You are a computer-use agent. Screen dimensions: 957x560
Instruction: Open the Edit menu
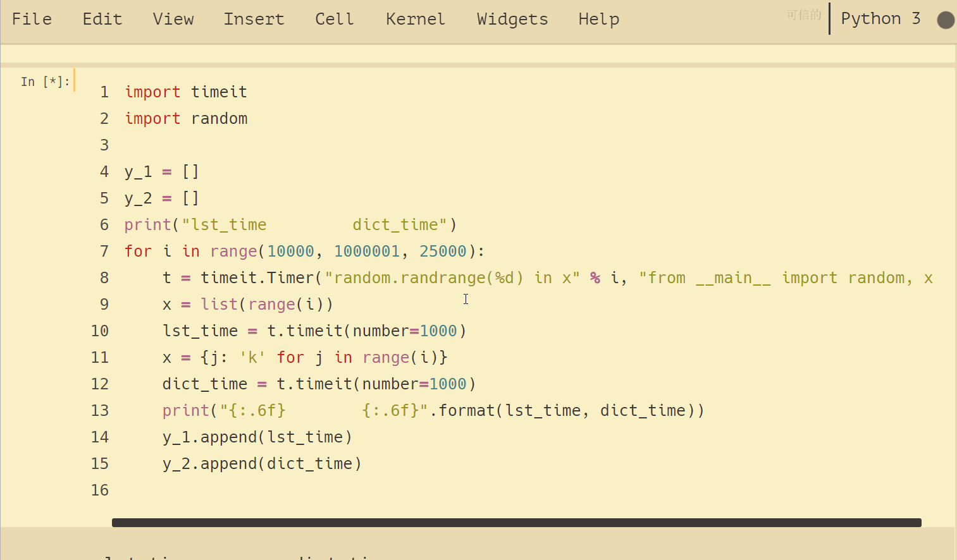102,19
